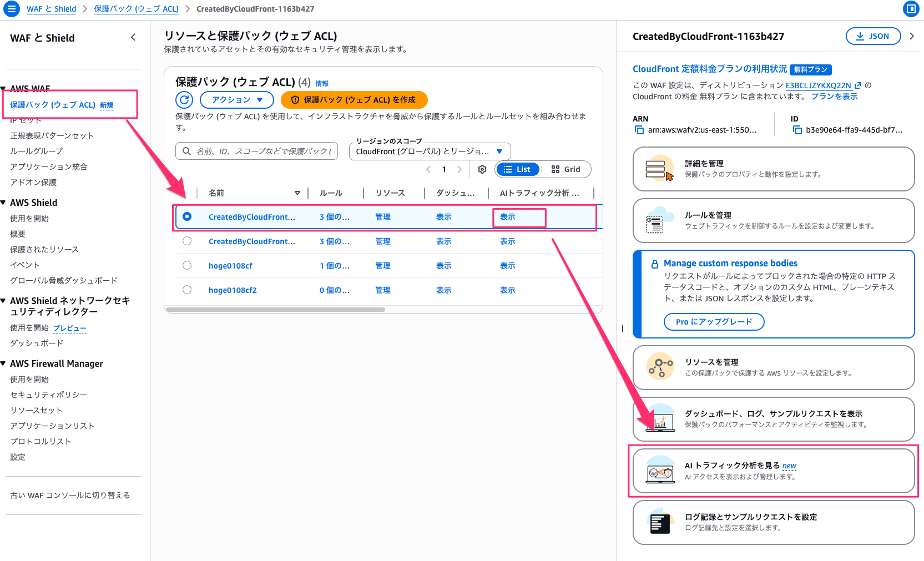Open 保護されたリソース in sidebar
Viewport: 924px width, 561px height.
(44, 249)
